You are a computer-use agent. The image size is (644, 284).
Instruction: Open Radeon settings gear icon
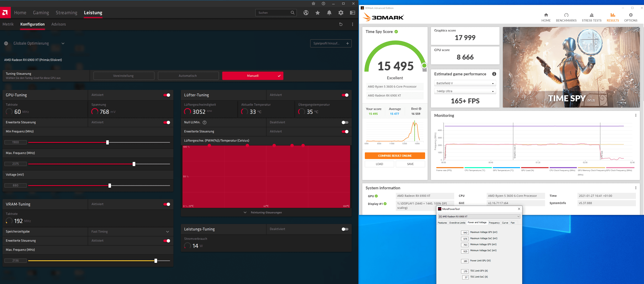point(341,13)
